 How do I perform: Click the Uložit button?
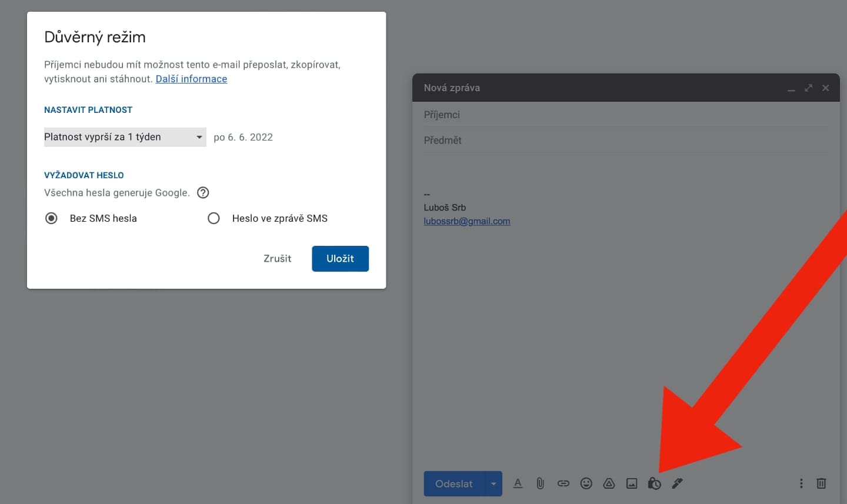(340, 259)
